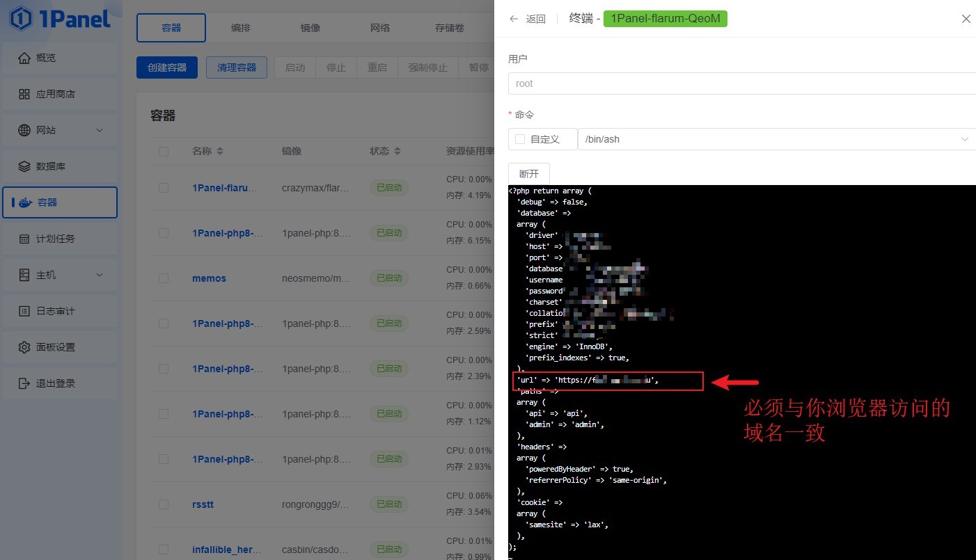Click the neosmemo image cell text
This screenshot has width=976, height=560.
pyautogui.click(x=316, y=278)
